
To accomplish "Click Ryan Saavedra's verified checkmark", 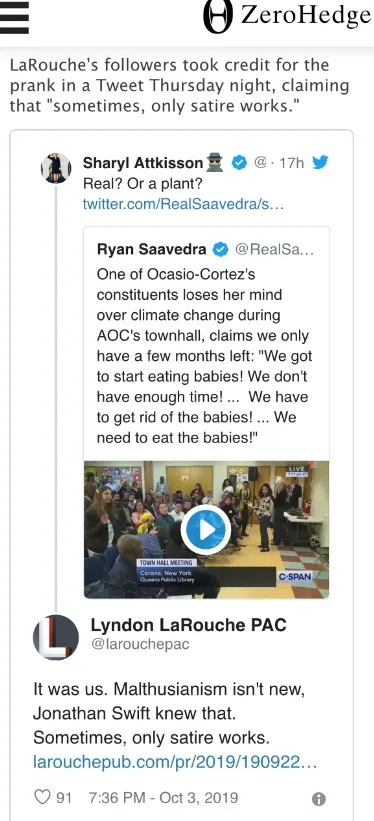I will coord(220,250).
